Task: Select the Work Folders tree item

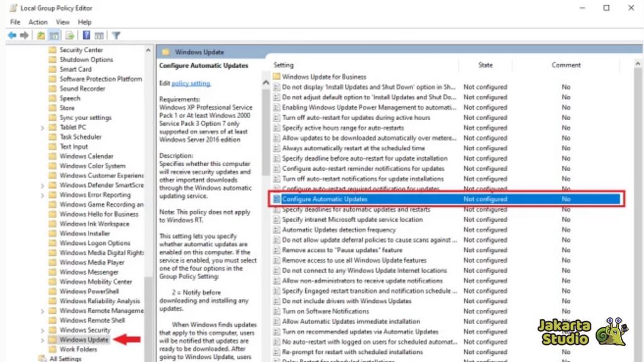Action: [x=78, y=349]
